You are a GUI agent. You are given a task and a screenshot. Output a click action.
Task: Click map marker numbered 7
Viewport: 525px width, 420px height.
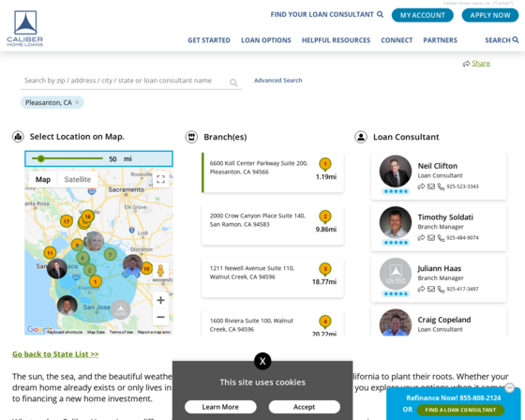click(x=111, y=255)
